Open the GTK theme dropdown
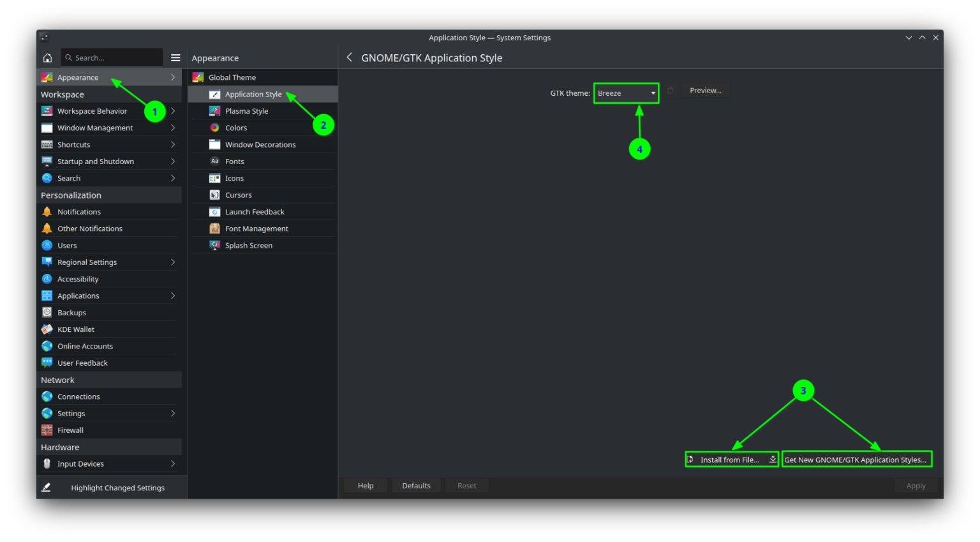 (625, 93)
